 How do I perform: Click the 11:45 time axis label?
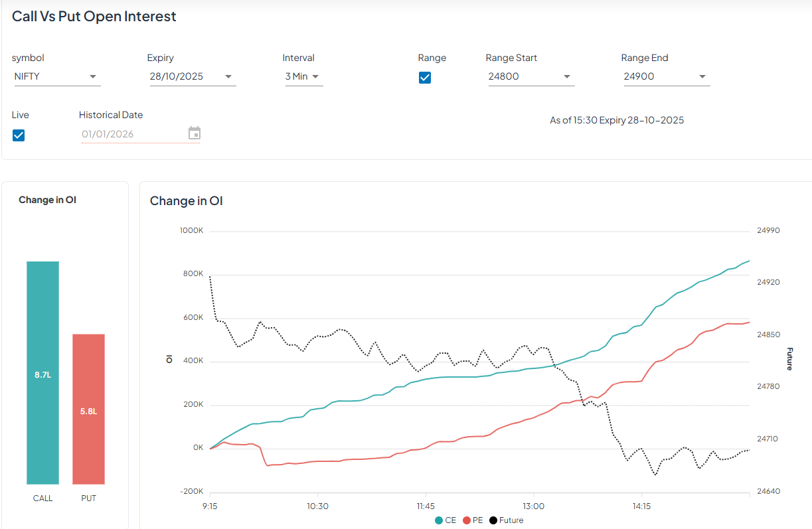426,506
